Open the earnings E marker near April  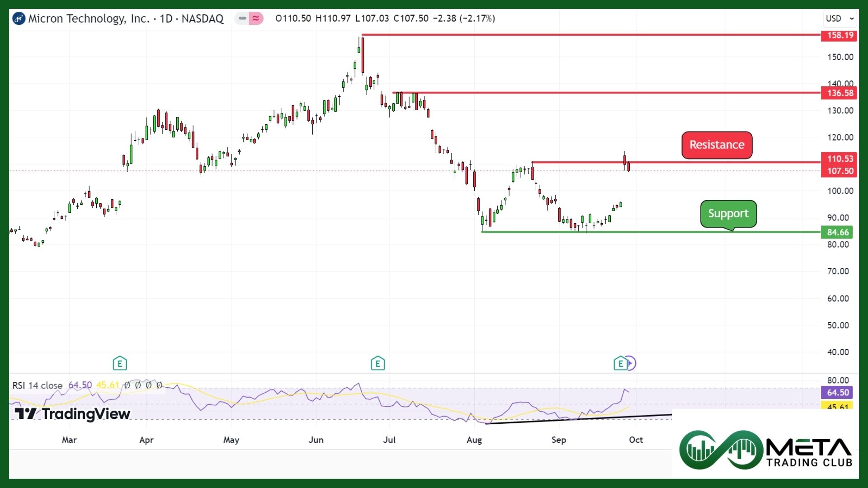120,363
